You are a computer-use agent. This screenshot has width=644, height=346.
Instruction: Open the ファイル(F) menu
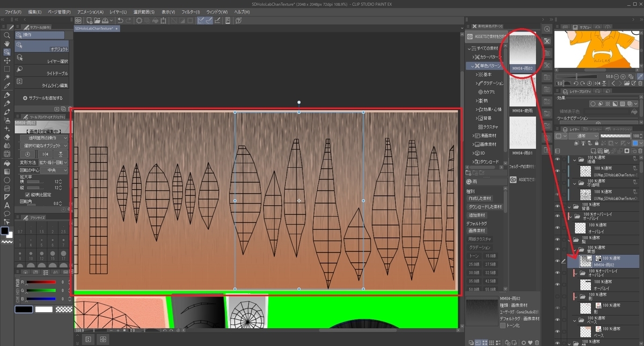[13, 12]
